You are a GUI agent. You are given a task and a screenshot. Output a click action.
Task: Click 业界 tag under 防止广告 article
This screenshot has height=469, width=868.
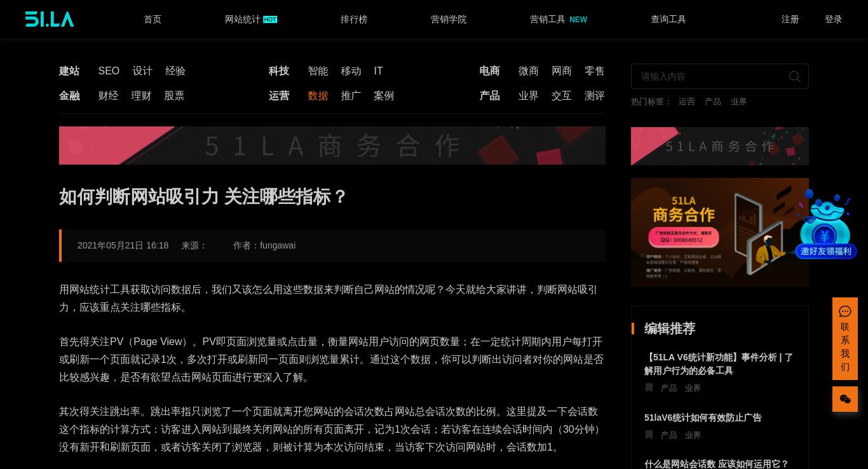pos(693,435)
